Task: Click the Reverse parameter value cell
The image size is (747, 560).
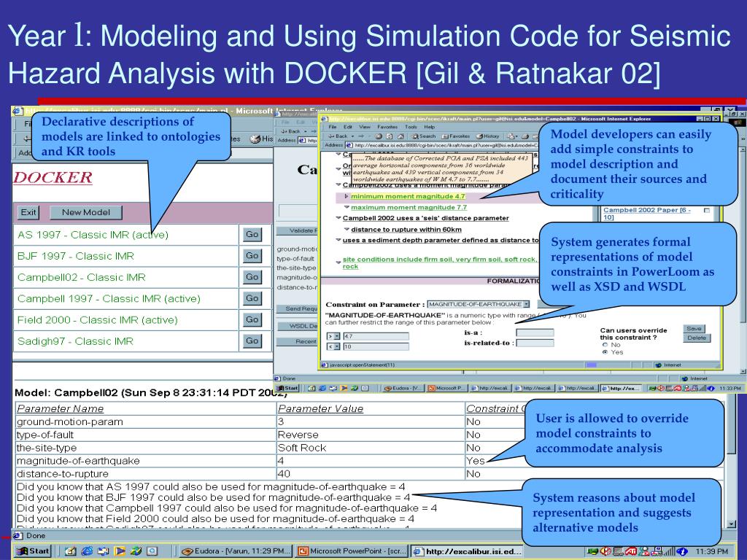Action: [371, 435]
